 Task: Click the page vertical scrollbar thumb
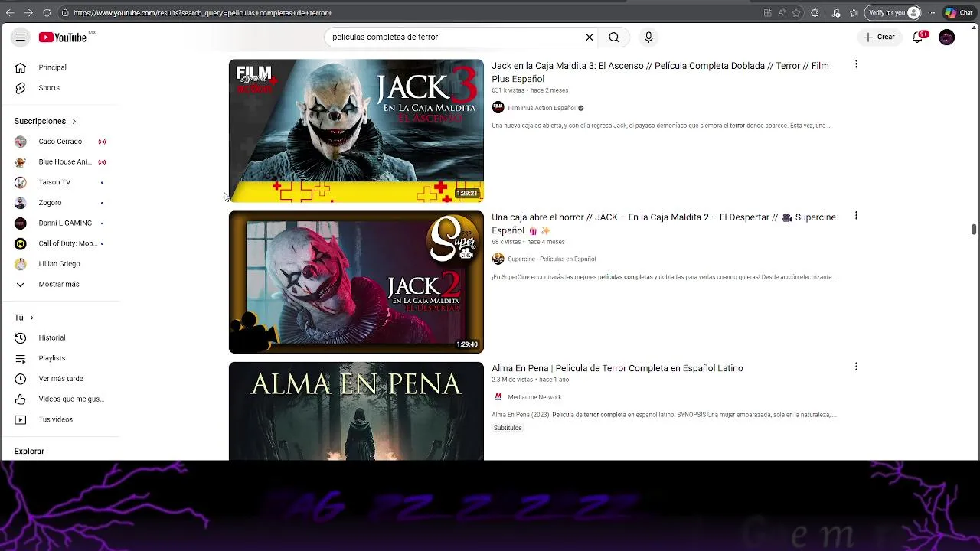pyautogui.click(x=974, y=230)
